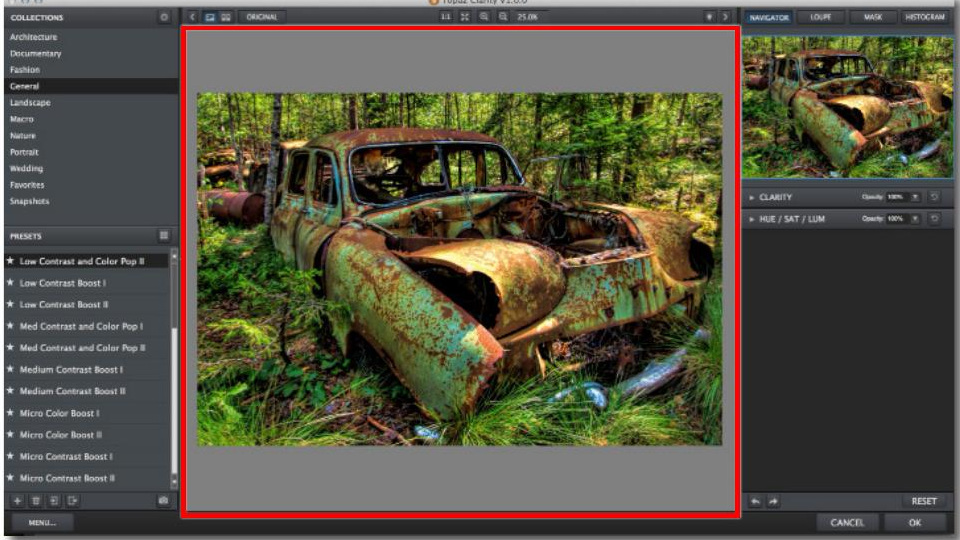Click the 25.0% zoom level field
Image resolution: width=960 pixels, height=540 pixels.
click(528, 17)
